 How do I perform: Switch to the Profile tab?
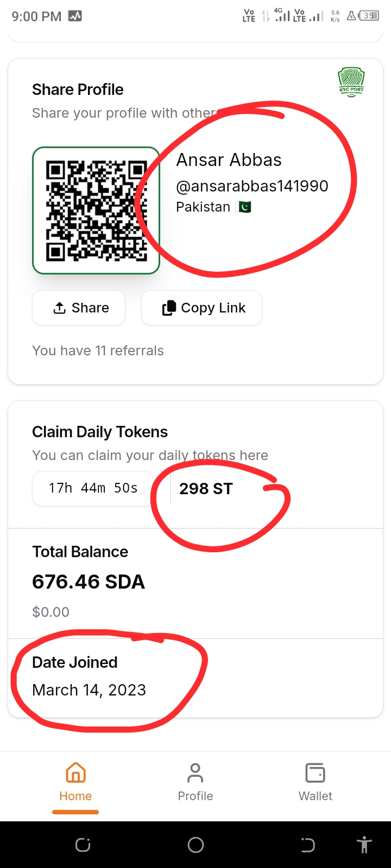point(195,782)
